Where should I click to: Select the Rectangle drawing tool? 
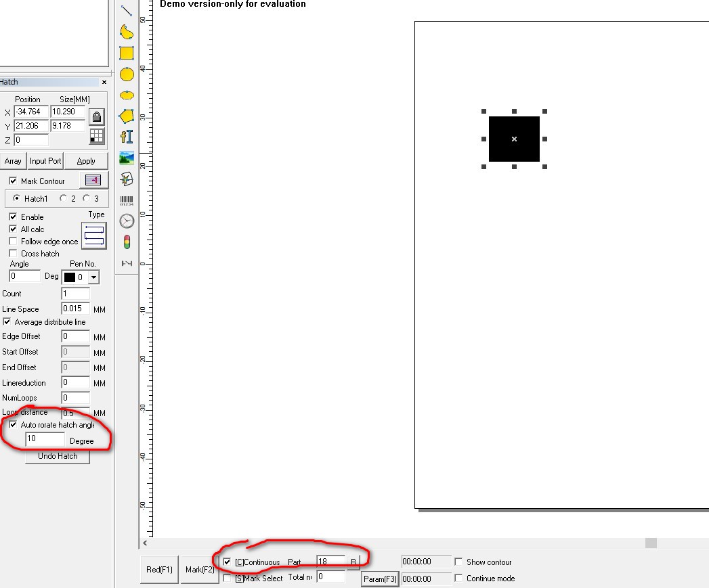click(x=127, y=53)
